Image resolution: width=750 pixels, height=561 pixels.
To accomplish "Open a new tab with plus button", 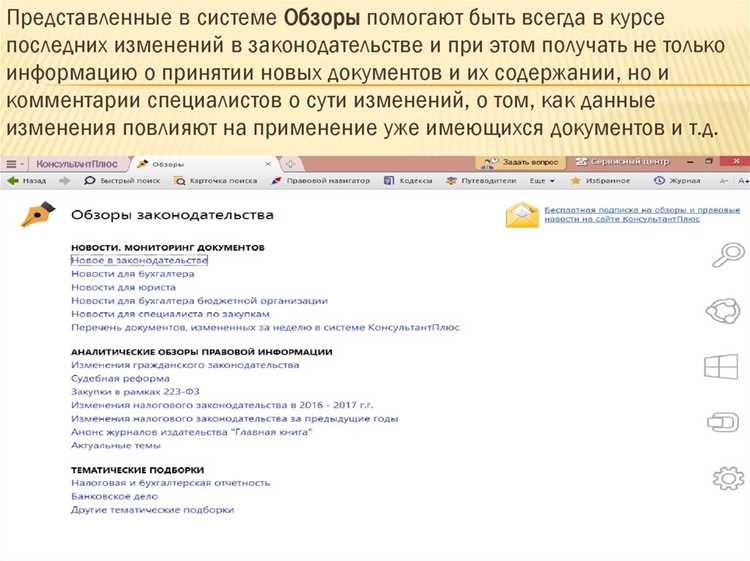I will click(290, 164).
